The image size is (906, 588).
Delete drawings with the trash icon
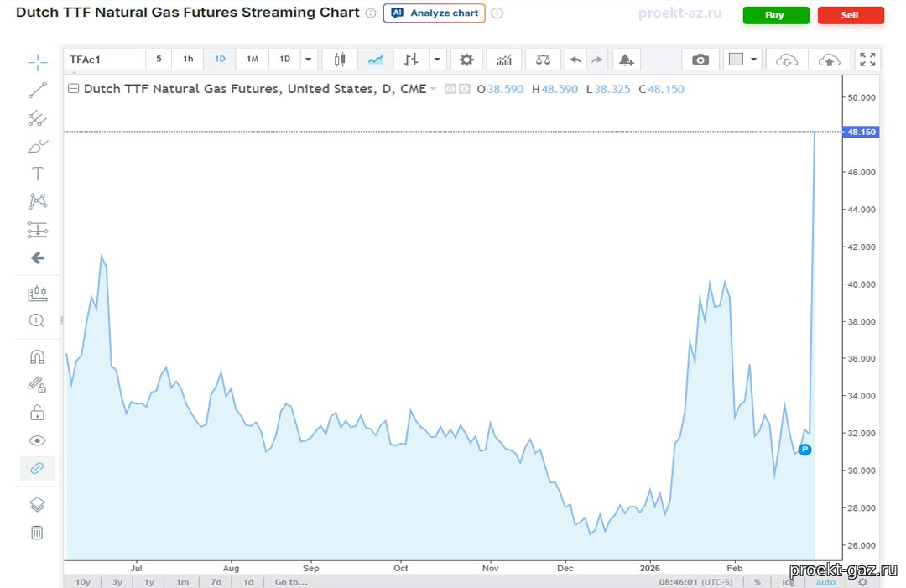click(37, 533)
